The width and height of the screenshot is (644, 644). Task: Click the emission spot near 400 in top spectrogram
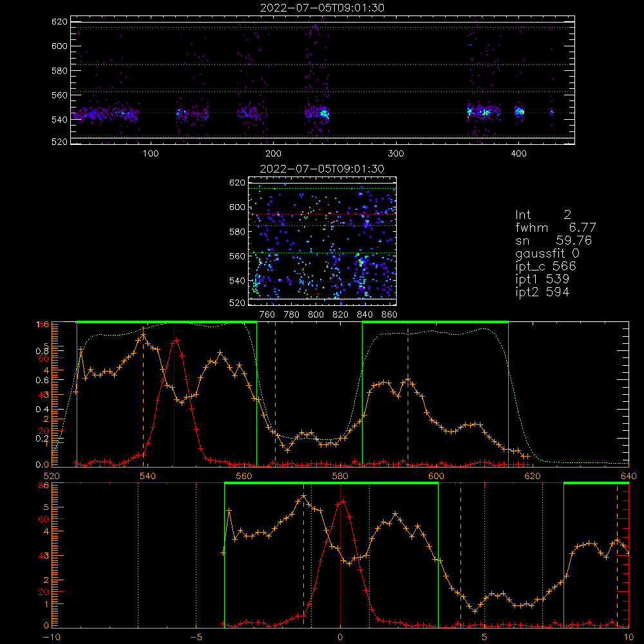[x=520, y=111]
